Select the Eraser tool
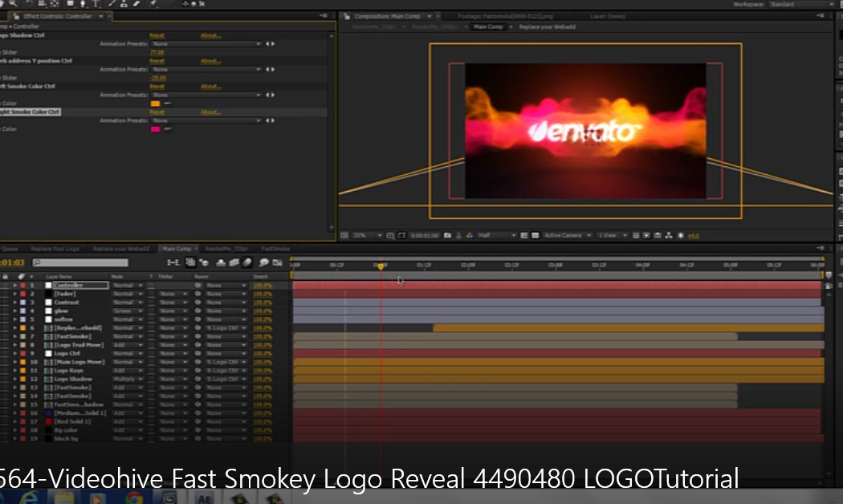This screenshot has height=504, width=843. pos(136,4)
